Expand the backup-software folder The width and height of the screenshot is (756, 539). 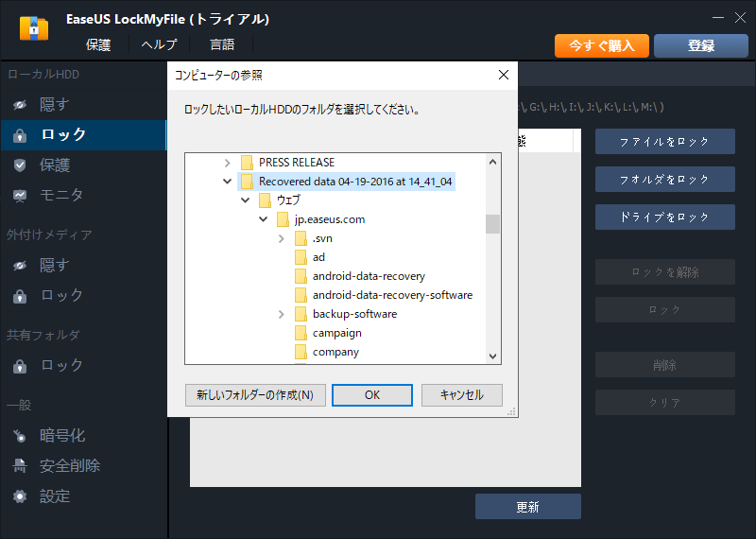point(282,314)
